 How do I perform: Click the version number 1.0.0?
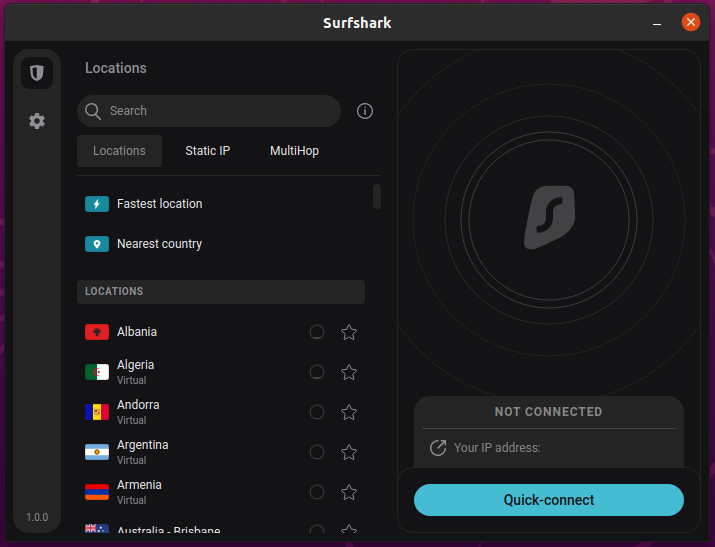click(37, 517)
